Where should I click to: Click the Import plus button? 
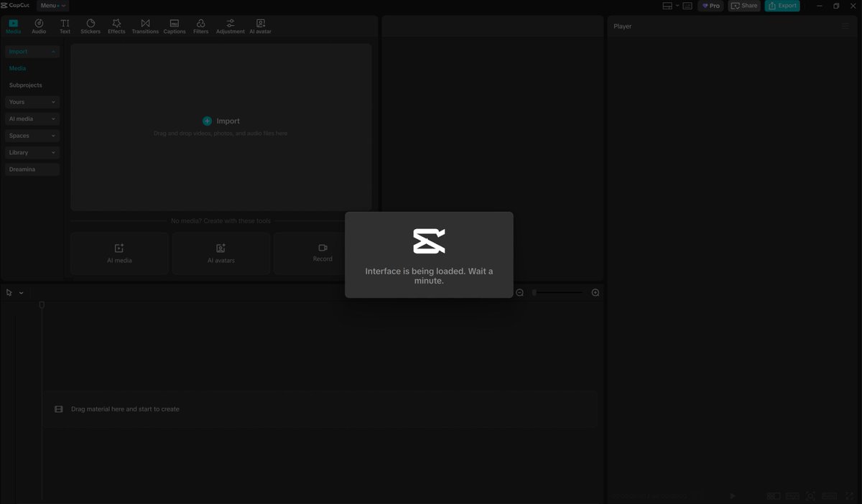pos(207,121)
